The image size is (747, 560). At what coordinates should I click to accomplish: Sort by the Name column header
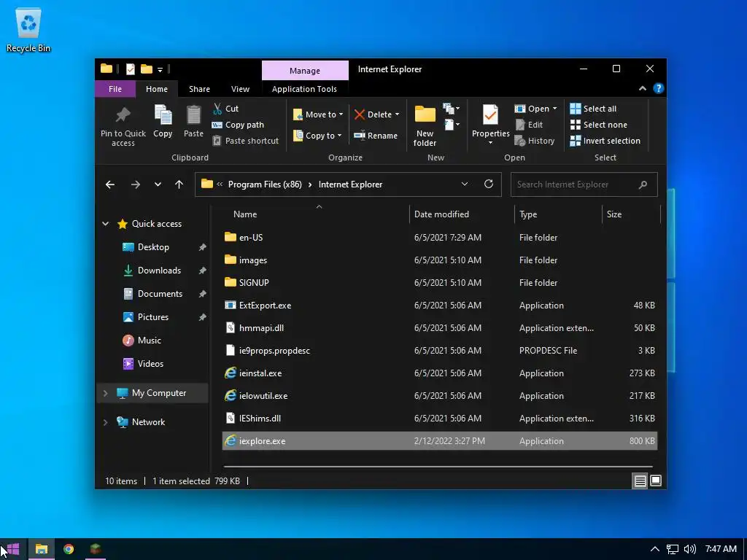pyautogui.click(x=245, y=214)
